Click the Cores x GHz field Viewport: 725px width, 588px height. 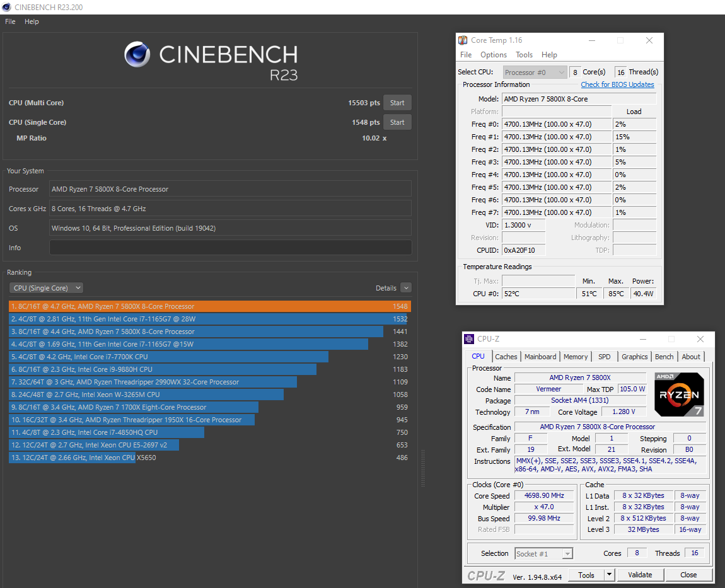pos(230,209)
